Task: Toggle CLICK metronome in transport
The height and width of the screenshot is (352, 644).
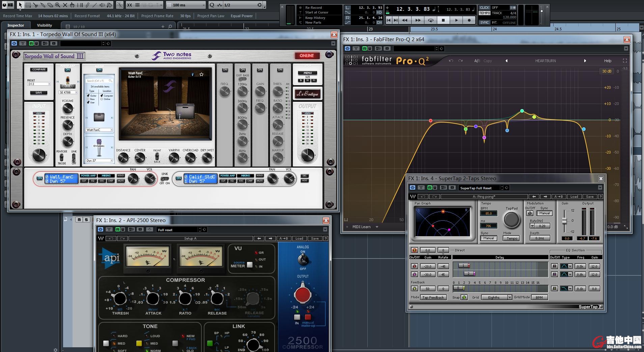Action: 485,7
